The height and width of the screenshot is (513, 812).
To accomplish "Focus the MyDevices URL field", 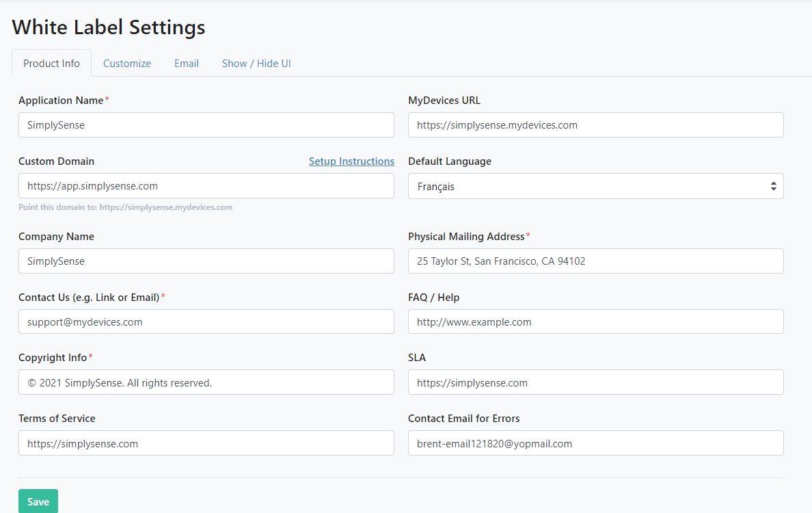I will coord(595,125).
